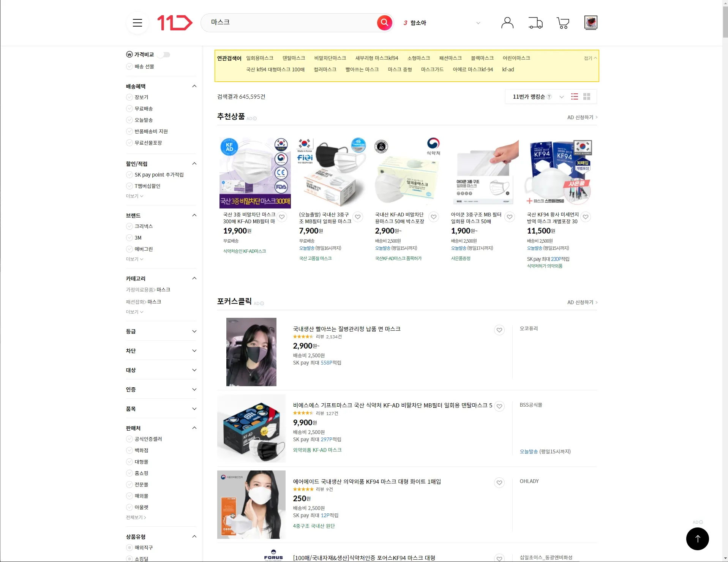Open the my account person icon

(507, 23)
